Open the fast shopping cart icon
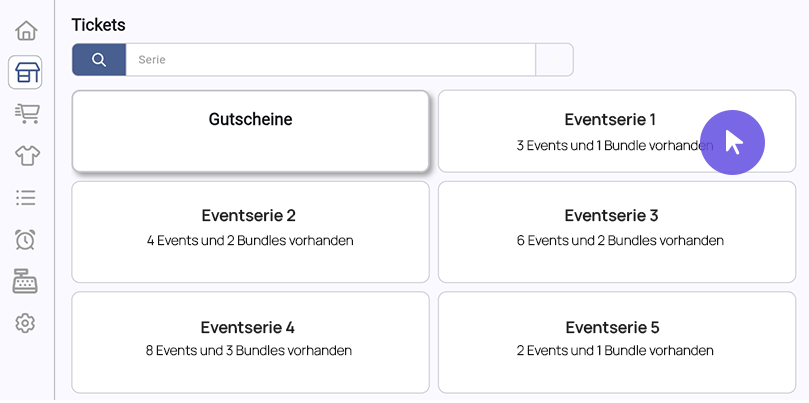This screenshot has height=403, width=809. click(27, 113)
